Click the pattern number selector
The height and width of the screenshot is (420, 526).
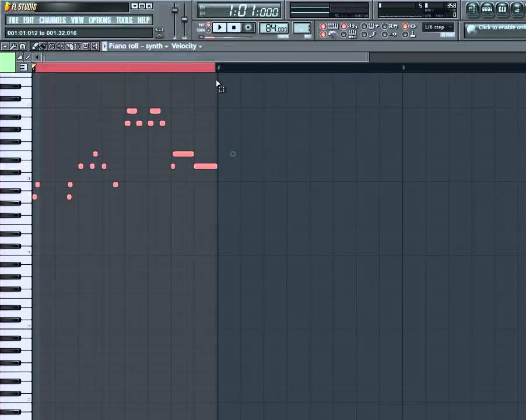point(302,28)
